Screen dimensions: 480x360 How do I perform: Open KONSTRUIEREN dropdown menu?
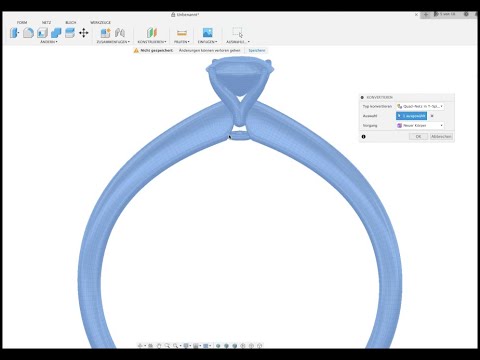[152, 42]
